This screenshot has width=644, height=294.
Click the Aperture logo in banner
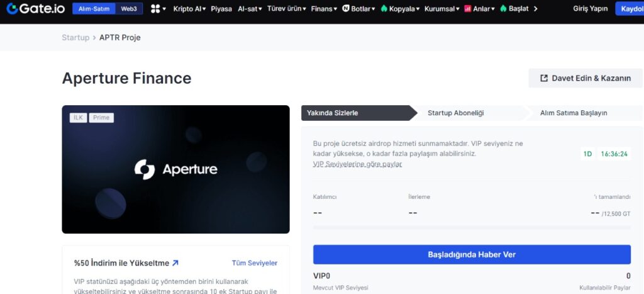click(x=176, y=169)
